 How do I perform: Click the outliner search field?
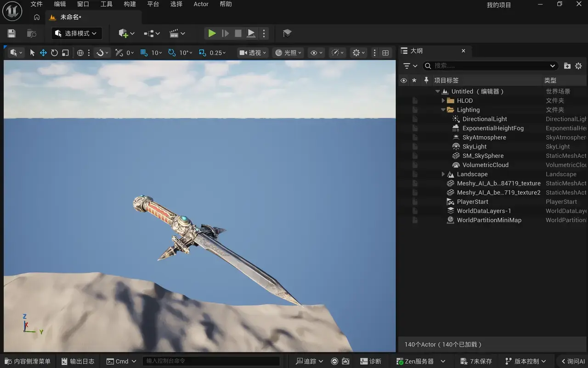490,66
